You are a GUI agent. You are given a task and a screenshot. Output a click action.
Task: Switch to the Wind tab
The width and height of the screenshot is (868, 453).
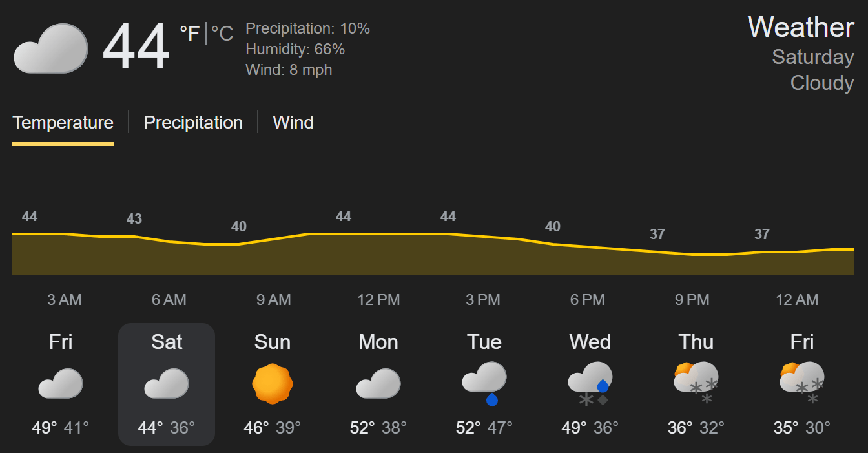pyautogui.click(x=293, y=123)
